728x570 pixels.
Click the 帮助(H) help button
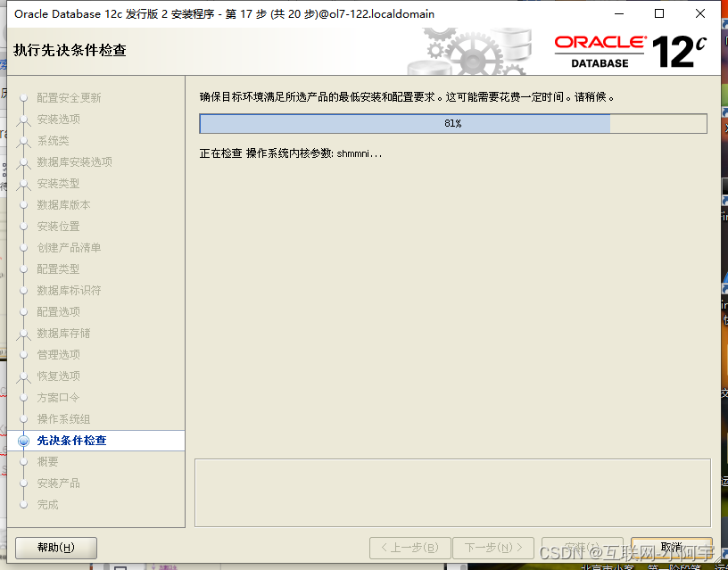tap(56, 548)
